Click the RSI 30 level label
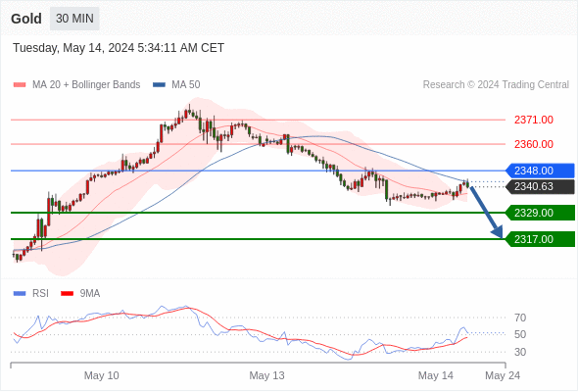Image resolution: width=578 pixels, height=392 pixels. [520, 352]
